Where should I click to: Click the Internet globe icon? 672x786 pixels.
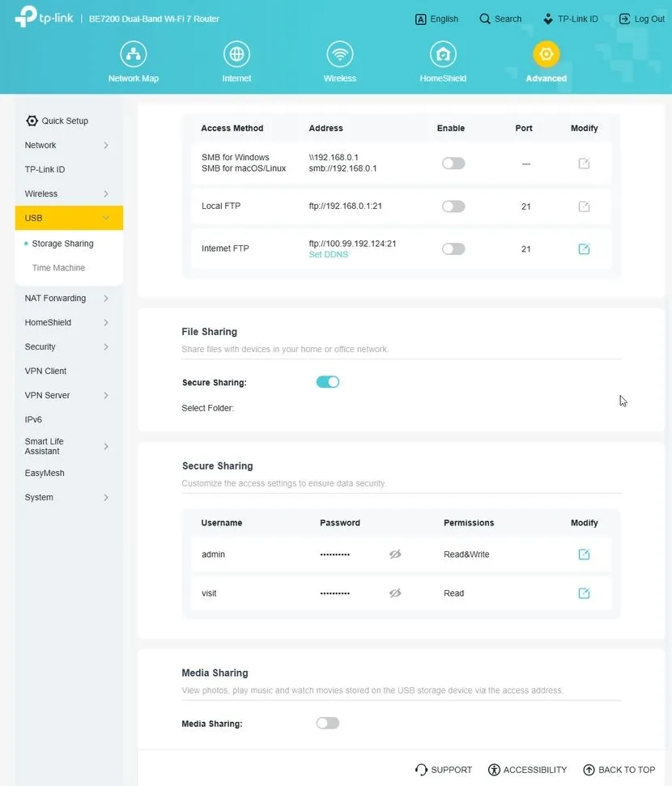point(236,55)
